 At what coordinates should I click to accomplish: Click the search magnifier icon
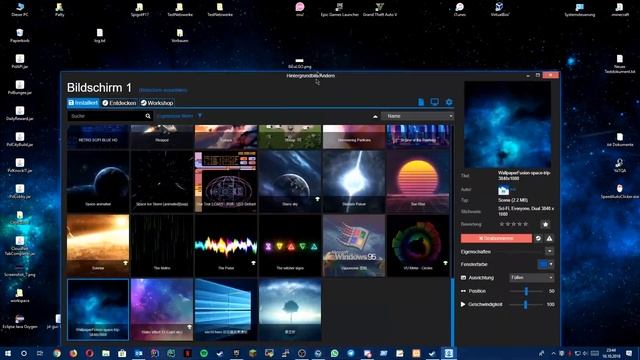pyautogui.click(x=148, y=116)
